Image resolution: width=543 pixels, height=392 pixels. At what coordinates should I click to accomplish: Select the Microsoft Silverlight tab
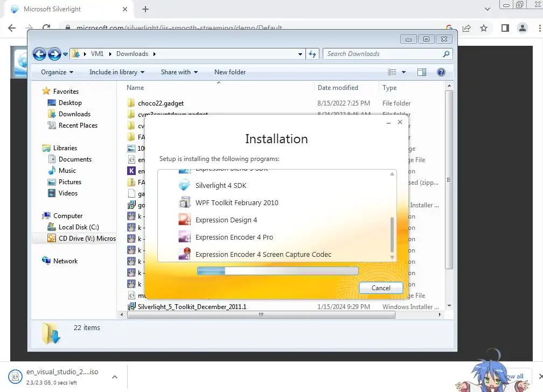pyautogui.click(x=68, y=9)
